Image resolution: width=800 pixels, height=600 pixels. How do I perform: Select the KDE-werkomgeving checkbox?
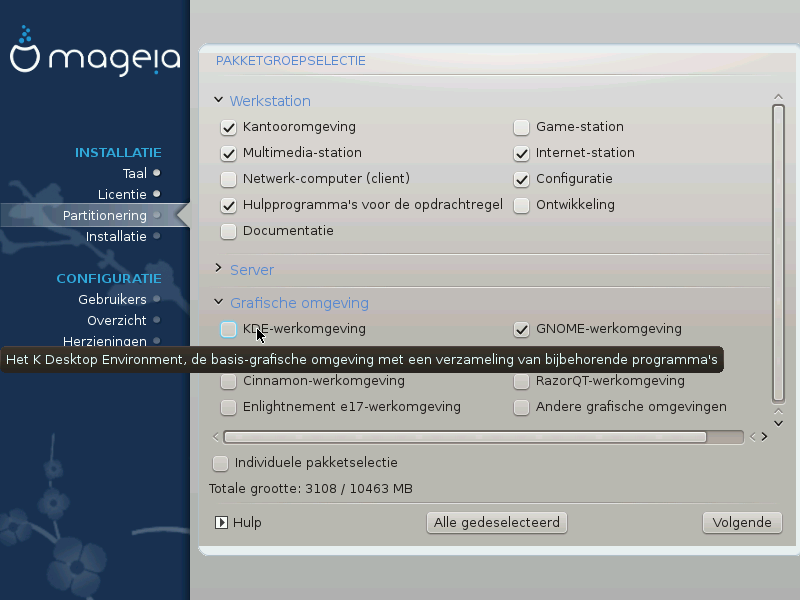coord(229,329)
